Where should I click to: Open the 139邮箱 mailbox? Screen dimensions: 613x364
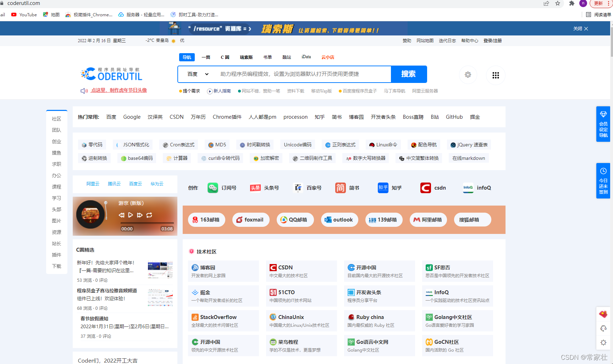click(x=384, y=220)
